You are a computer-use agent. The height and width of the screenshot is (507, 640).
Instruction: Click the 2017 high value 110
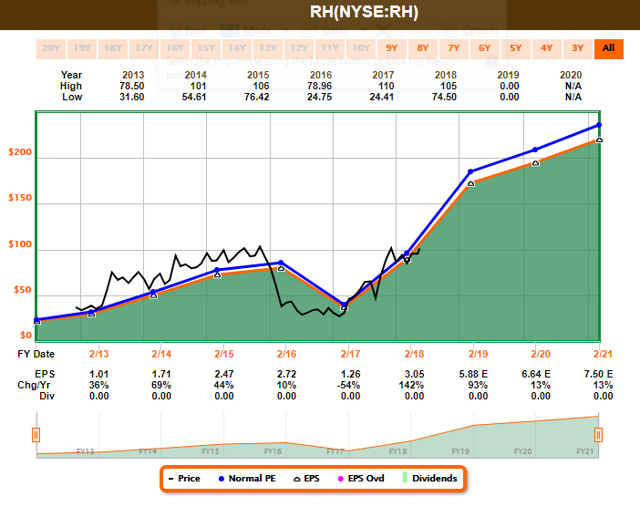click(386, 86)
